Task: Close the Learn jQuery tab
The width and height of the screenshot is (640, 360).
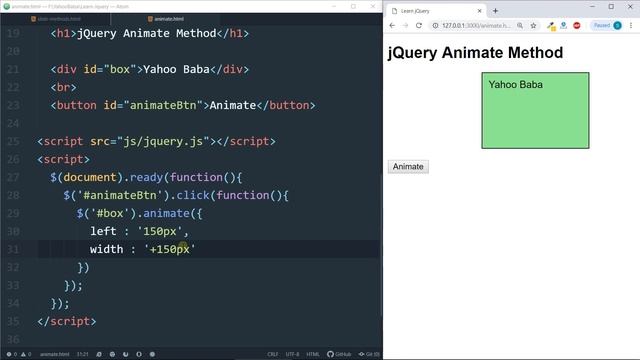Action: point(480,11)
